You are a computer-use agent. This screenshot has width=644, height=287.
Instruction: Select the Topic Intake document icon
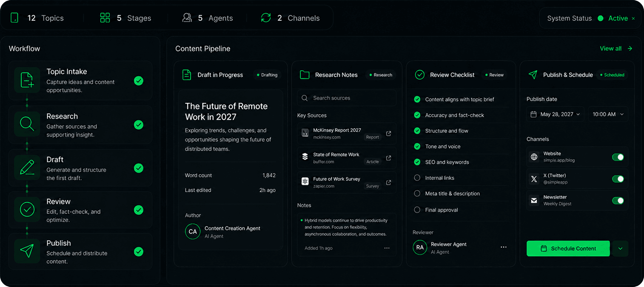(x=27, y=80)
